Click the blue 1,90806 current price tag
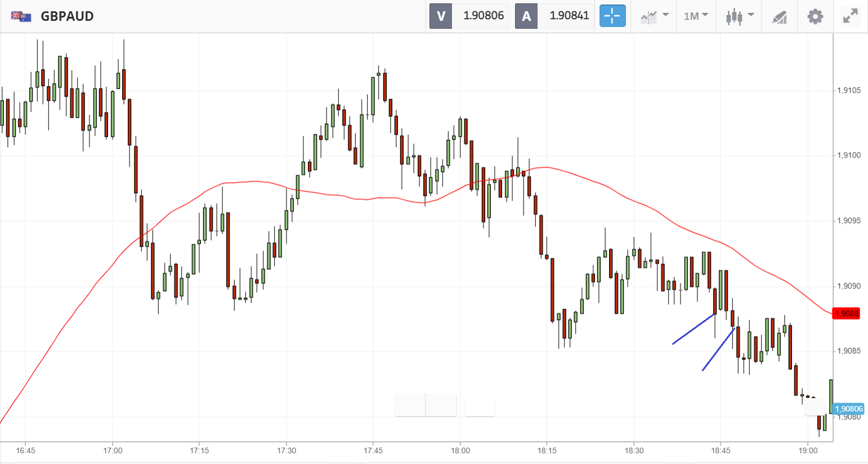868x464 pixels. click(x=848, y=409)
